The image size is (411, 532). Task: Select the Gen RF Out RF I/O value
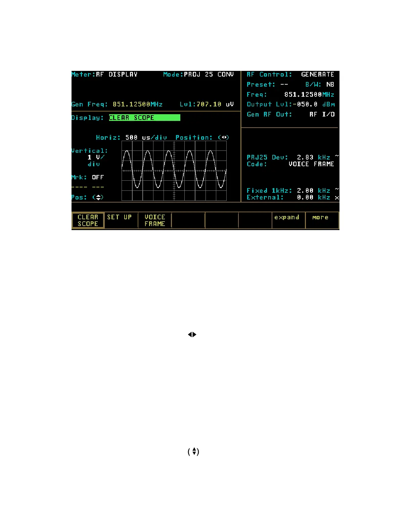(x=322, y=114)
